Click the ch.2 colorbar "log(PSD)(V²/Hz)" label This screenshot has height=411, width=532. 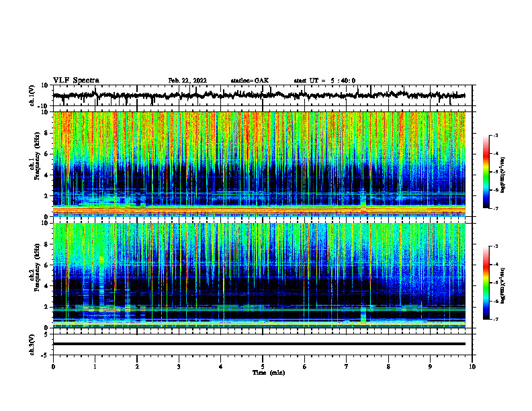click(x=502, y=285)
